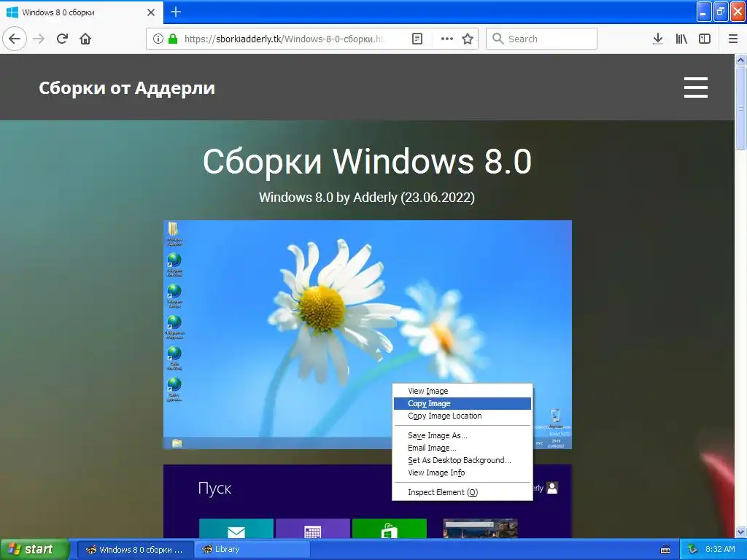Open page actions three-dot menu
The width and height of the screenshot is (747, 560).
[447, 39]
